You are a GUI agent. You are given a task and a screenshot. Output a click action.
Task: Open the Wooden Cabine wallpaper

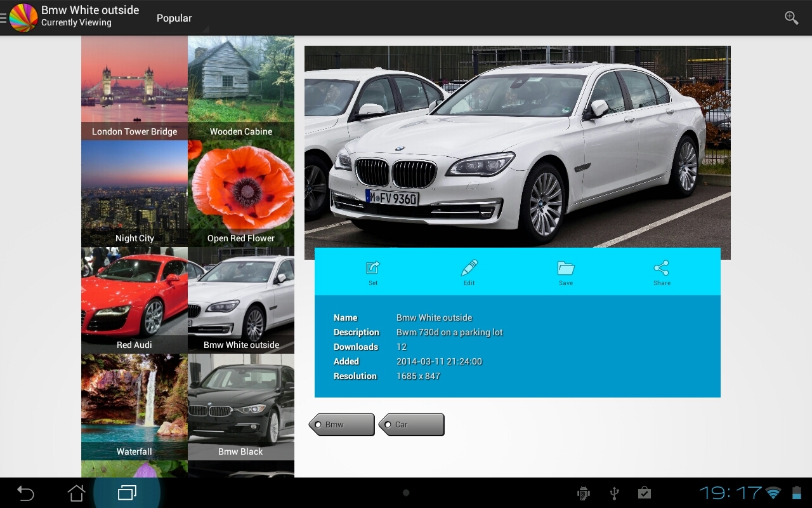click(x=241, y=88)
